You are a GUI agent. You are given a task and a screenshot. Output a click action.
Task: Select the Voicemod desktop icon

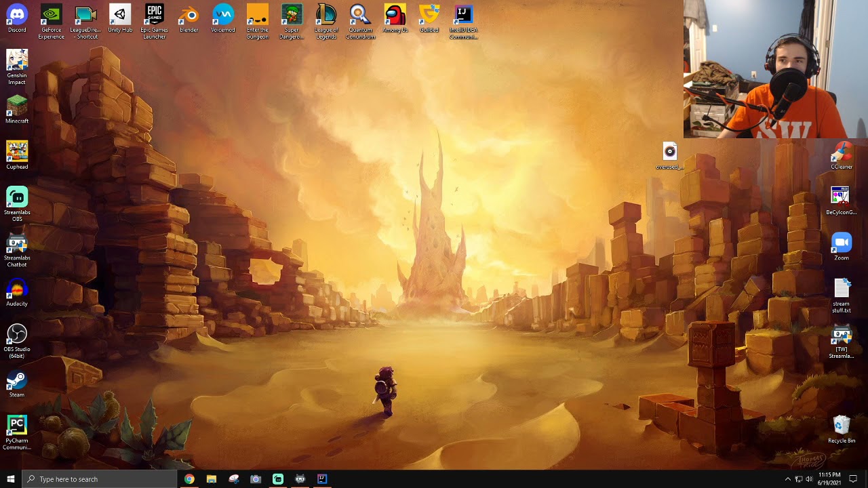pos(223,19)
